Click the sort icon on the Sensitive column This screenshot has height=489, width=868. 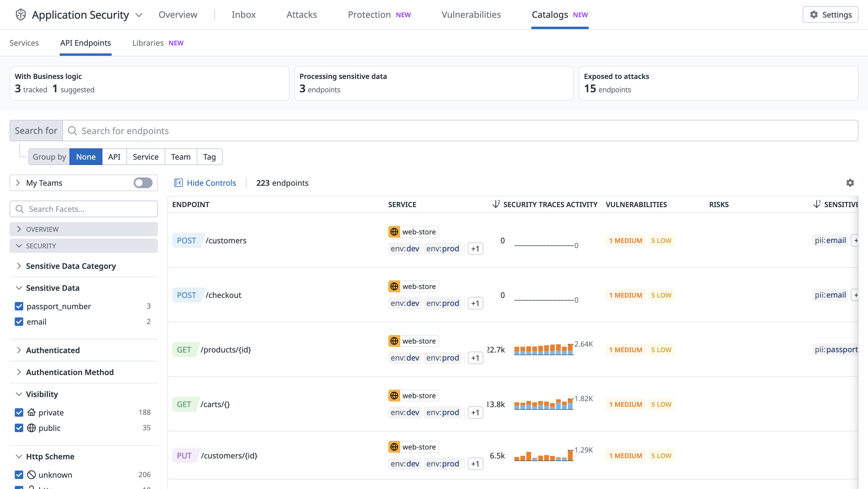click(x=817, y=204)
